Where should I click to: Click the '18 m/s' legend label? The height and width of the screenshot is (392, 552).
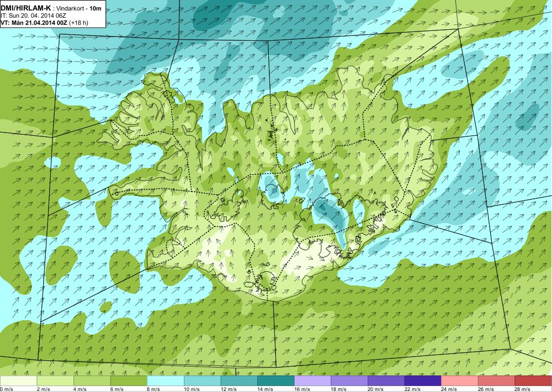(339, 389)
